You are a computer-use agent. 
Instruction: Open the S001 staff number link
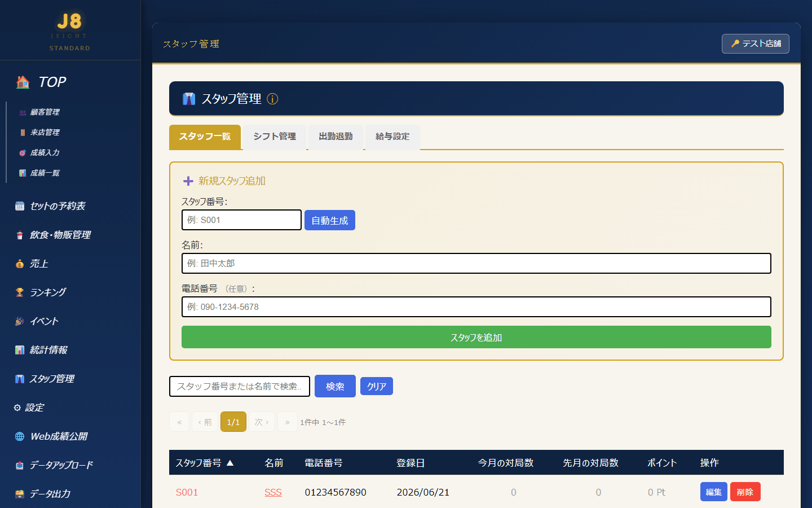(187, 492)
